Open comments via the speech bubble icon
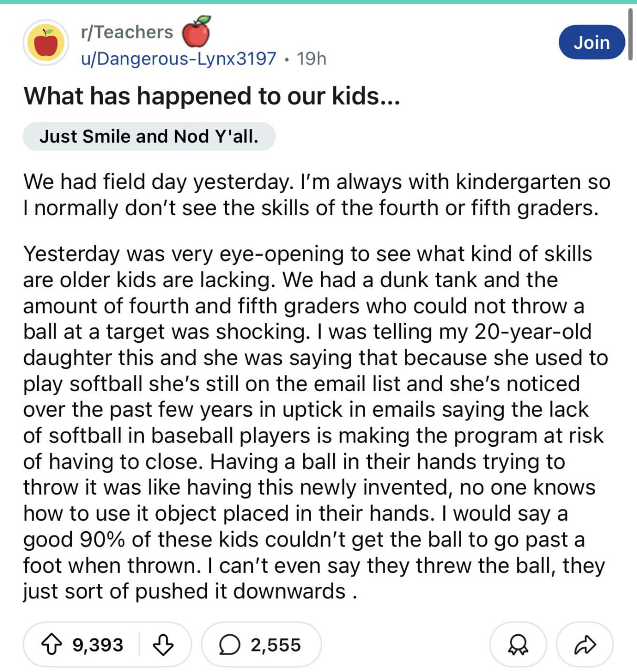This screenshot has height=672, width=637. click(x=229, y=645)
